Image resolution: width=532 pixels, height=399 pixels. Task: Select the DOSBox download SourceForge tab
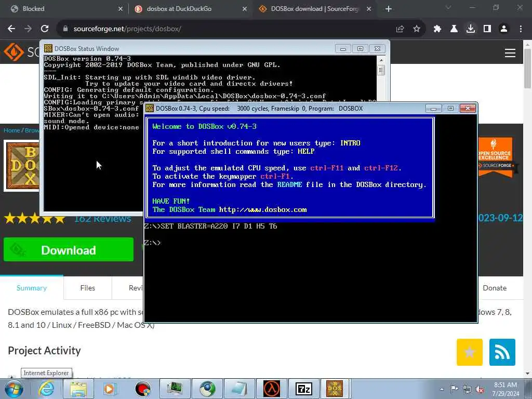[314, 9]
